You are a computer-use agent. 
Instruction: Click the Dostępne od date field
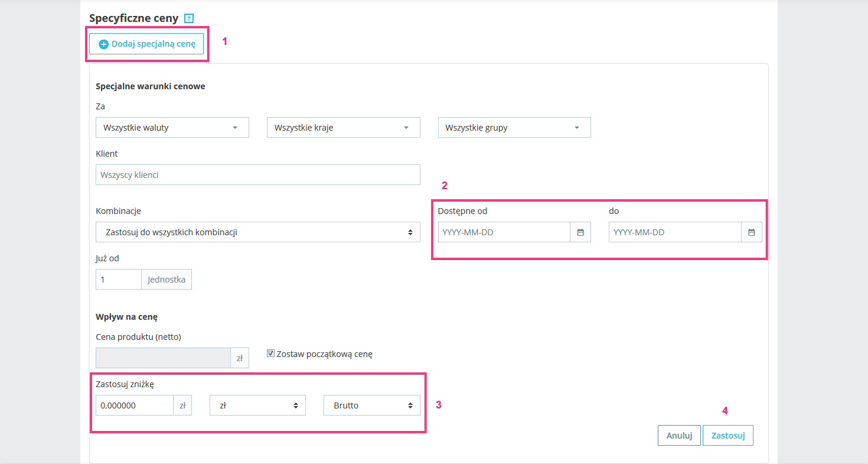[x=504, y=232]
